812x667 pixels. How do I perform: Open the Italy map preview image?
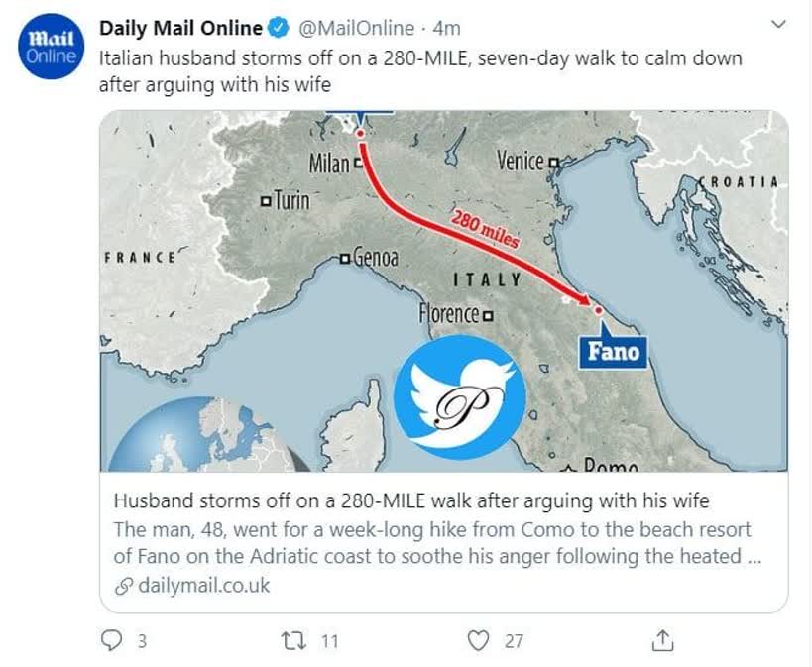click(444, 290)
